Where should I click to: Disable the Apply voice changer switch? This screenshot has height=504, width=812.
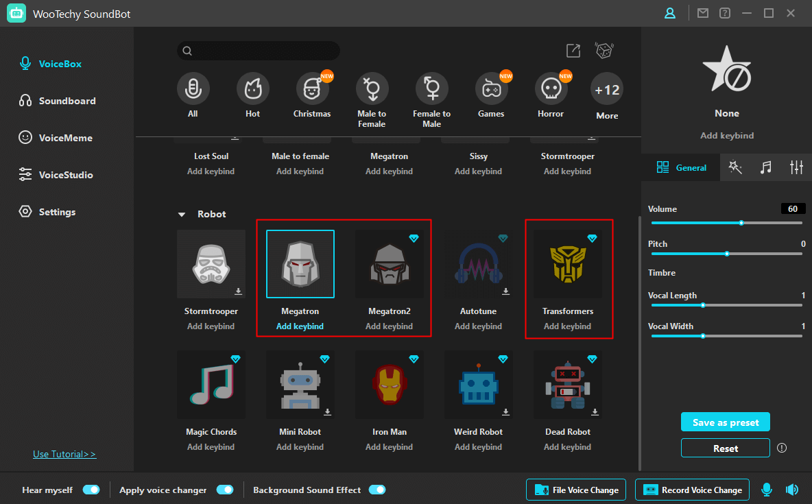tap(225, 490)
